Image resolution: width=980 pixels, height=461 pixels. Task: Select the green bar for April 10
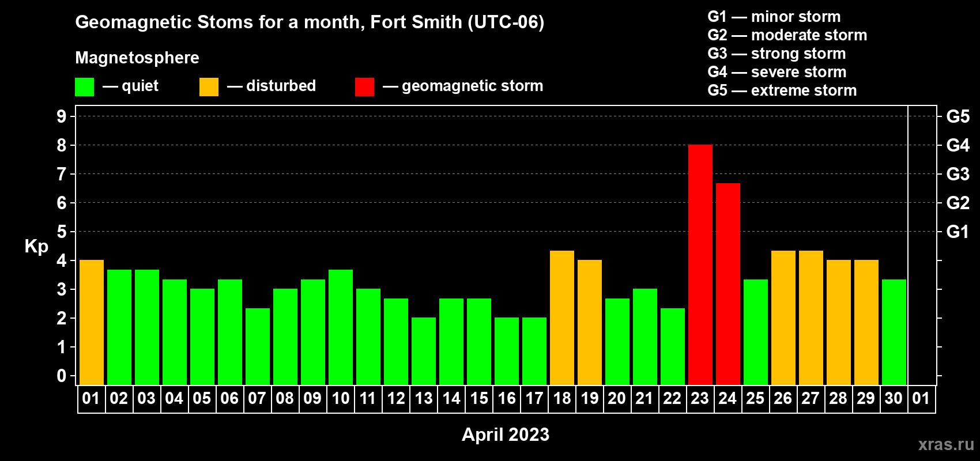click(x=341, y=327)
